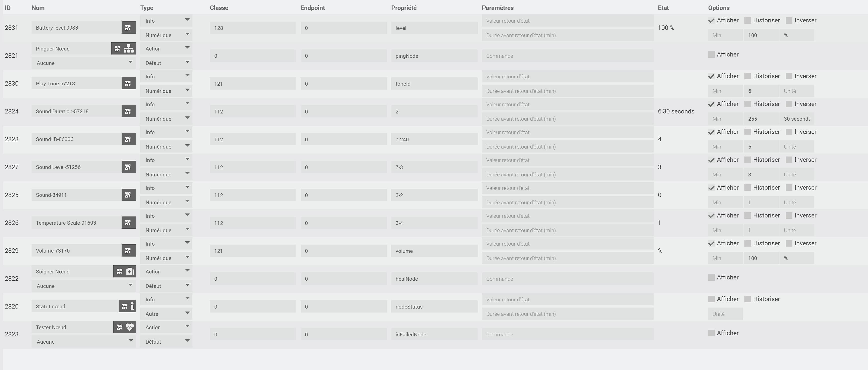The width and height of the screenshot is (868, 370).
Task: Click the sitemap icon in Pinguer Nœud row
Action: tap(128, 49)
